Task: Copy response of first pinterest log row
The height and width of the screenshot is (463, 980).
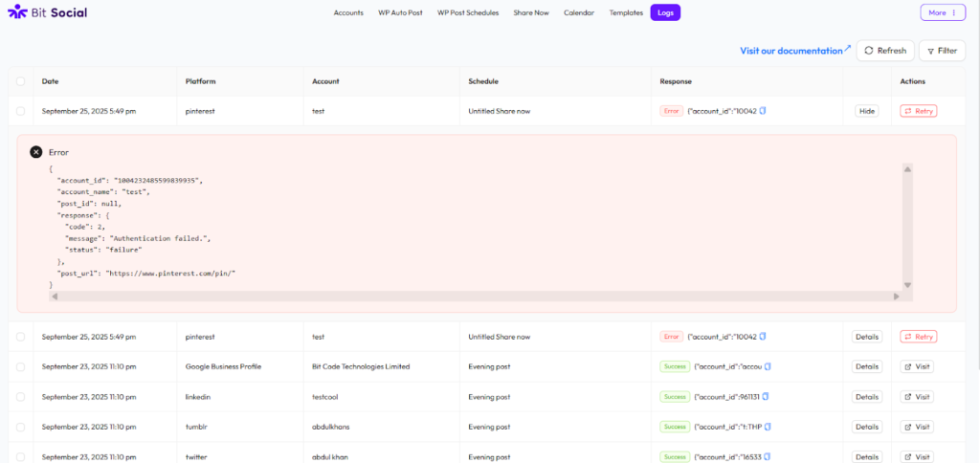Action: click(x=763, y=111)
